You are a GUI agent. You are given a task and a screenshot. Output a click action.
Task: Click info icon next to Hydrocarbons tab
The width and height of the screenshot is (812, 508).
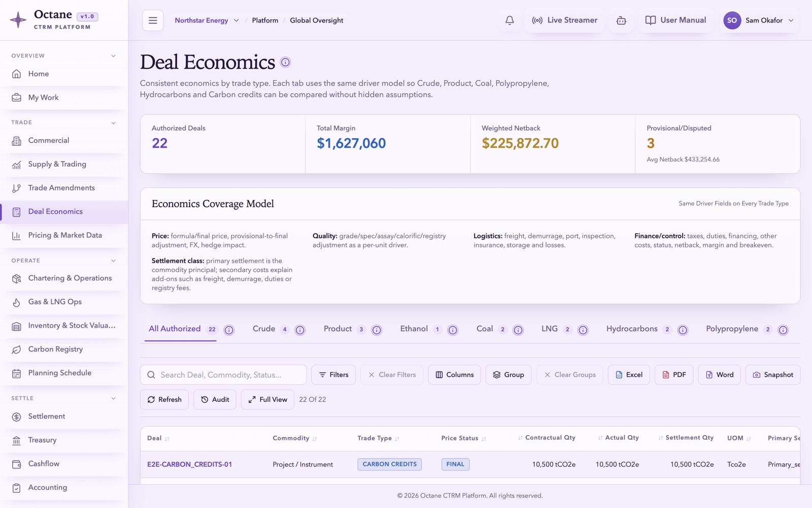coord(683,330)
